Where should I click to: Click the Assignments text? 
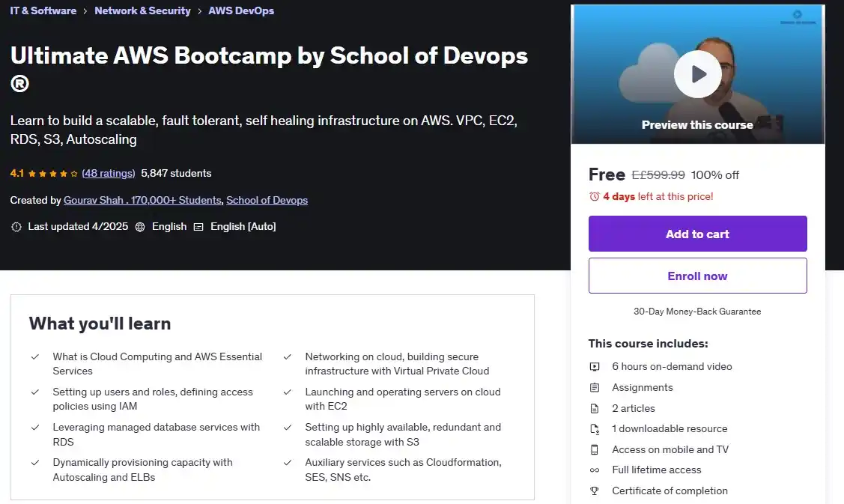point(642,388)
